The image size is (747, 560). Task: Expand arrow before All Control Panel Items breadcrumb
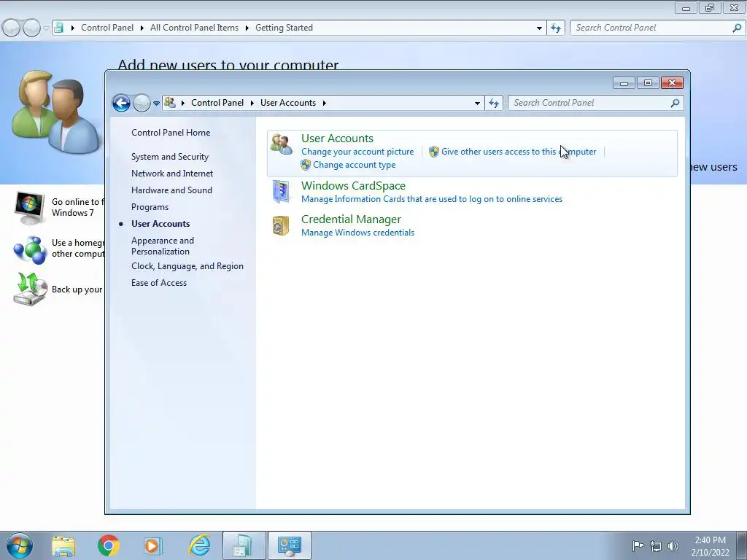(142, 28)
